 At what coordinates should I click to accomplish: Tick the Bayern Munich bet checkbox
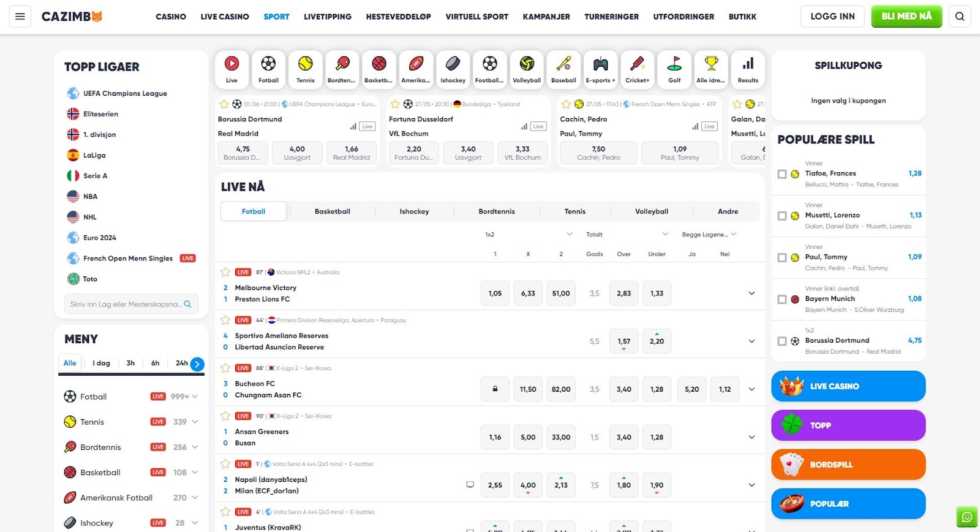tap(782, 300)
